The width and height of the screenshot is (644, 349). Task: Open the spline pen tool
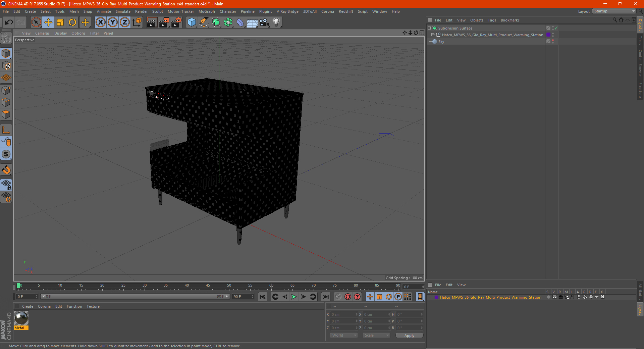204,22
